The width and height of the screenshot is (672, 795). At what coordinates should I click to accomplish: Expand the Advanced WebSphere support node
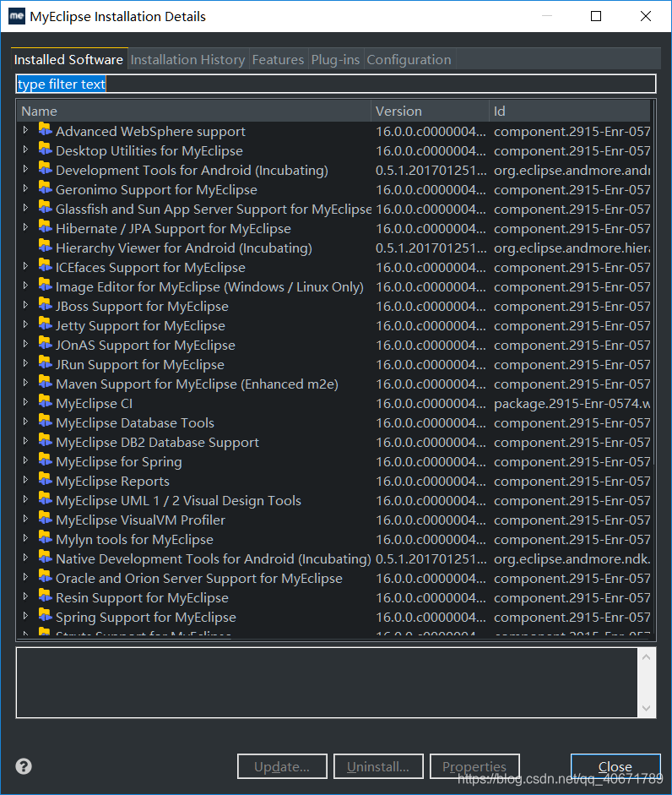coord(25,130)
